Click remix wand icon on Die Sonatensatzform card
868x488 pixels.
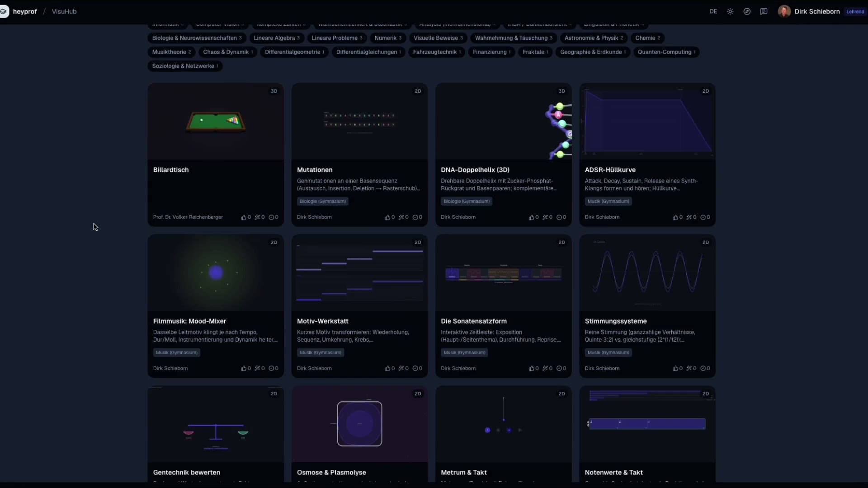click(545, 369)
